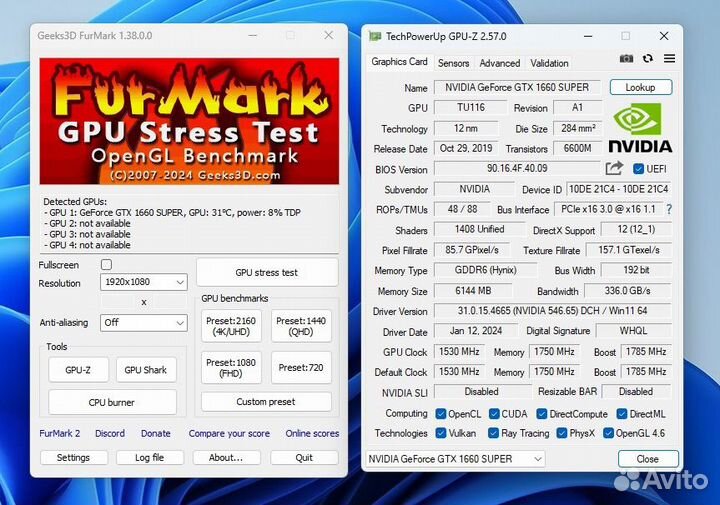Click the BIOS export share icon
This screenshot has width=720, height=505.
click(x=614, y=168)
